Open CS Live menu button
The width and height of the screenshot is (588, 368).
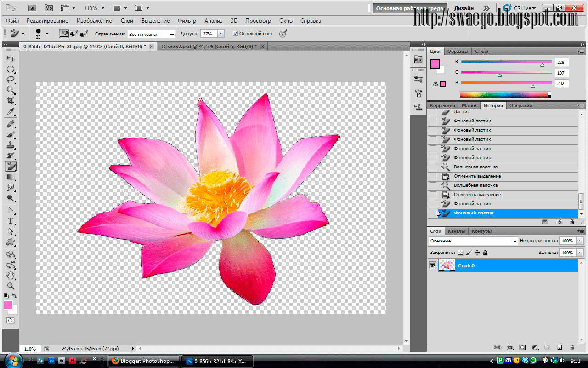pyautogui.click(x=519, y=8)
